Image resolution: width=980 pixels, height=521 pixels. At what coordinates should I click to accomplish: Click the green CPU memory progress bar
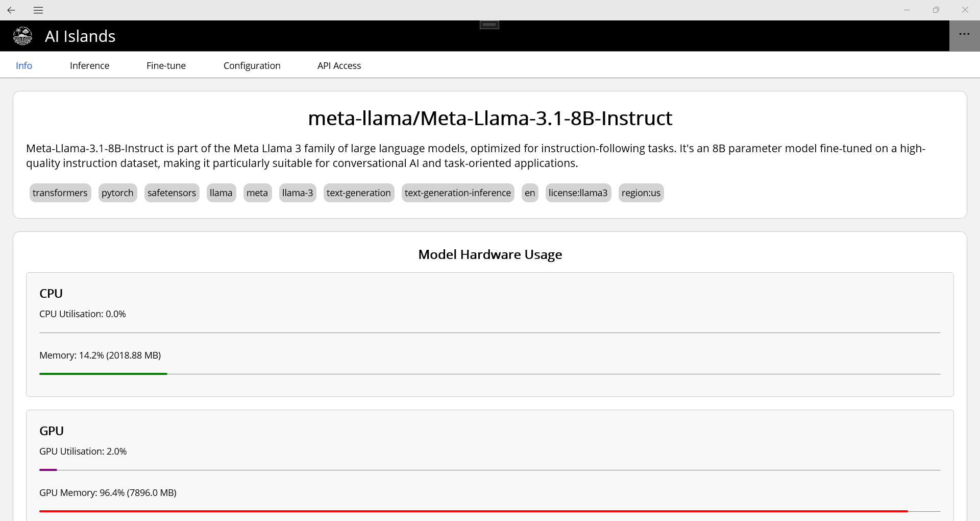coord(103,374)
